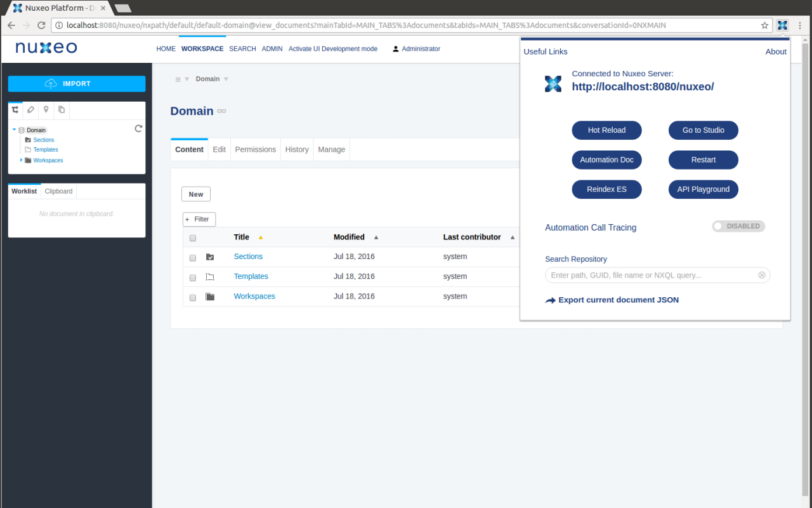Clear the Search Repository field
This screenshot has height=508, width=812.
(x=762, y=275)
